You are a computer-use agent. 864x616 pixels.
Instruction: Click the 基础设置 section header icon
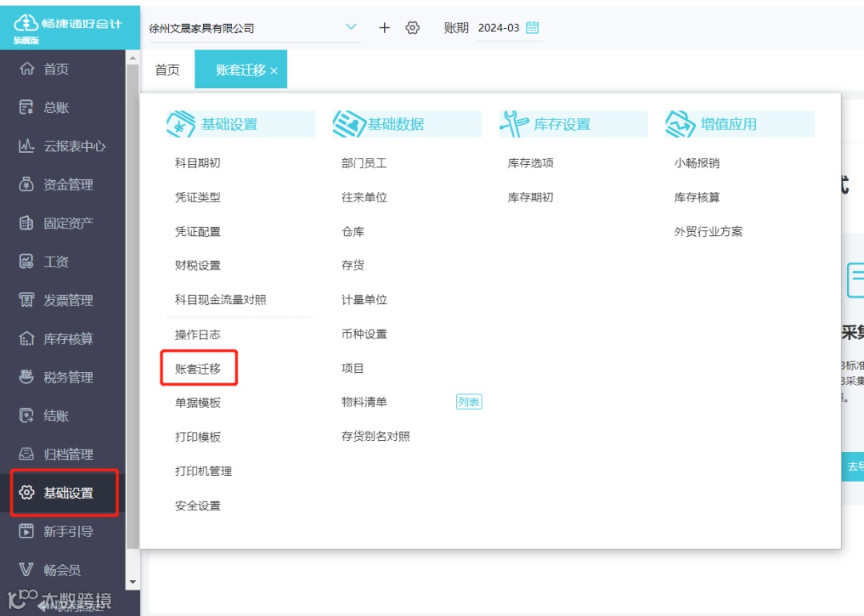click(x=181, y=123)
